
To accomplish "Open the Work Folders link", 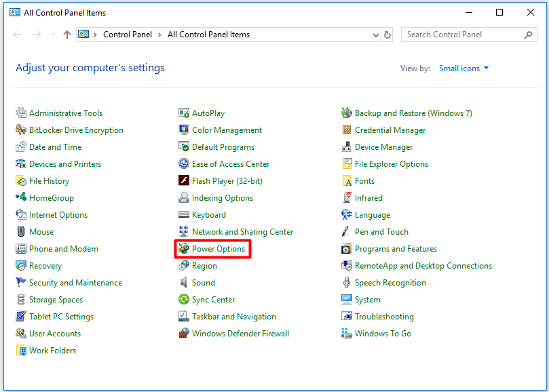I will point(52,351).
